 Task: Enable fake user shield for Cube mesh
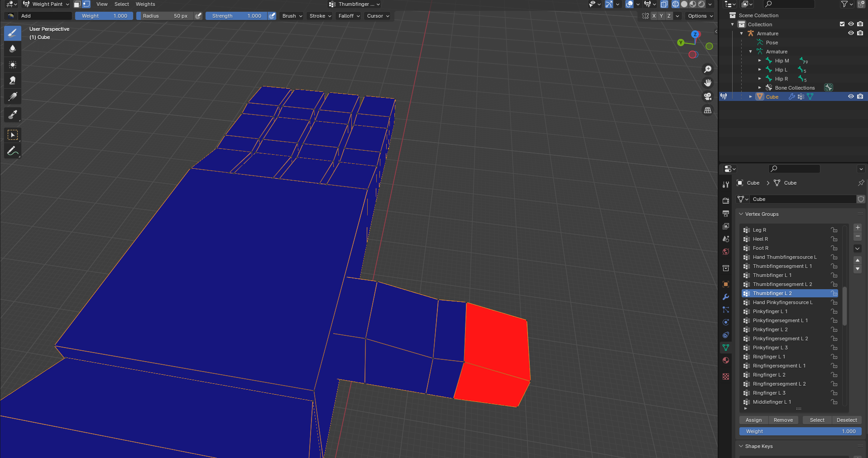tap(861, 199)
